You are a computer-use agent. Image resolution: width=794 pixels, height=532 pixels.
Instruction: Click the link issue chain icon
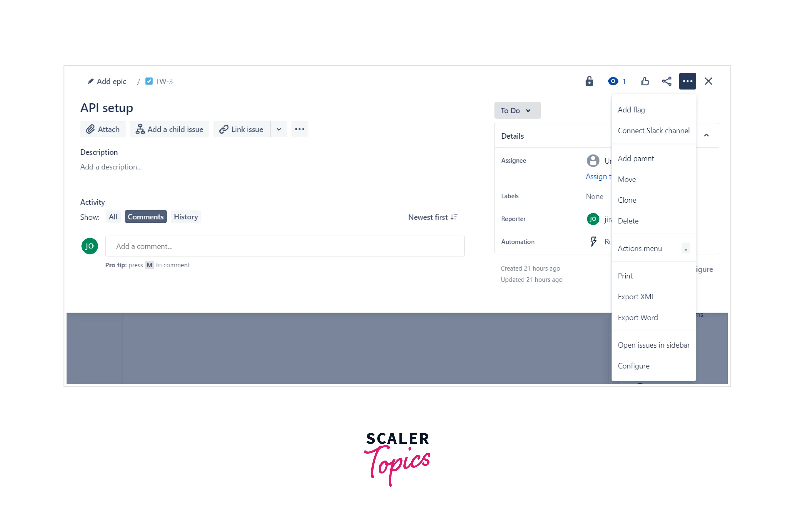coord(223,129)
